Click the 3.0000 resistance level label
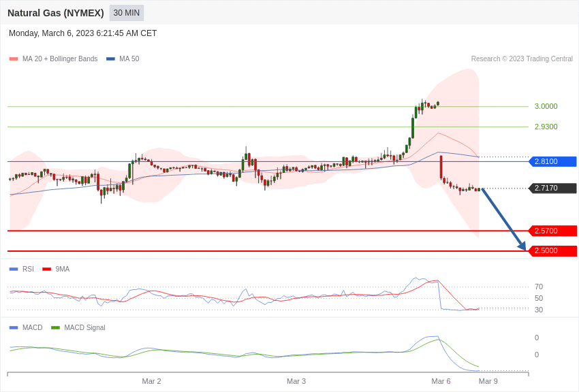Screen dimensions: 579x392 pos(546,106)
